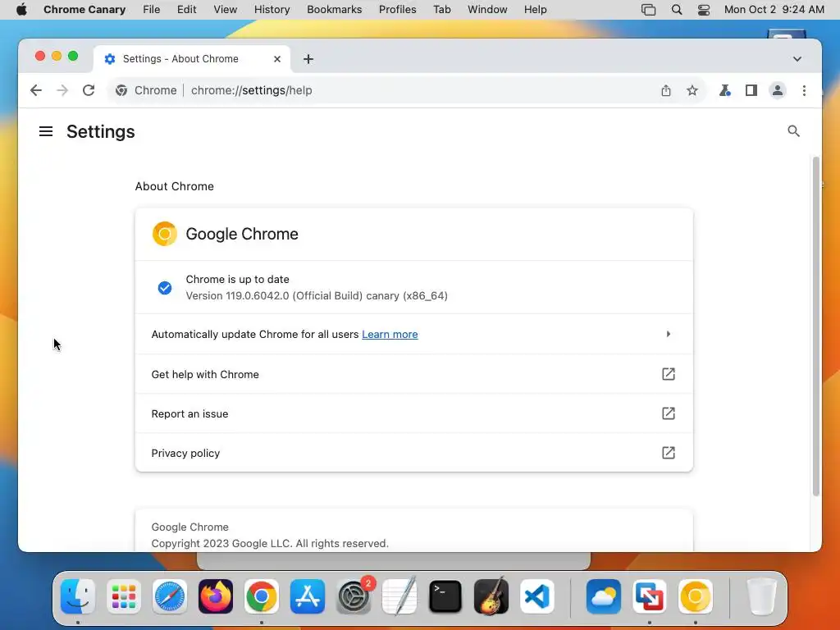
Task: Open the Chrome Canary app menu
Action: pyautogui.click(x=84, y=10)
